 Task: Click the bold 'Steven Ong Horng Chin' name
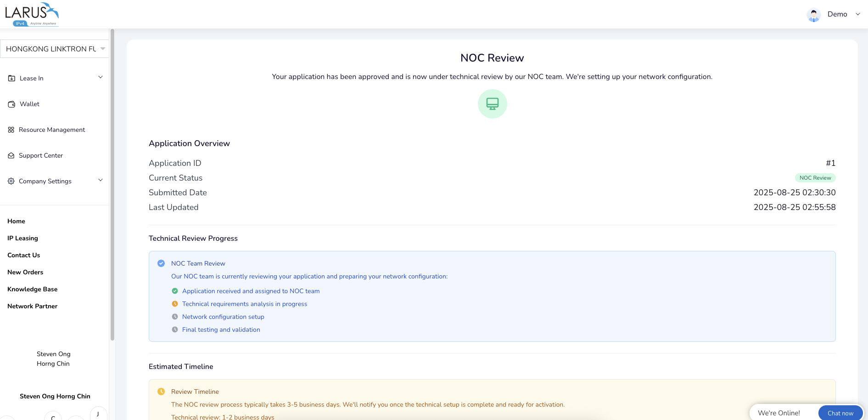(55, 396)
